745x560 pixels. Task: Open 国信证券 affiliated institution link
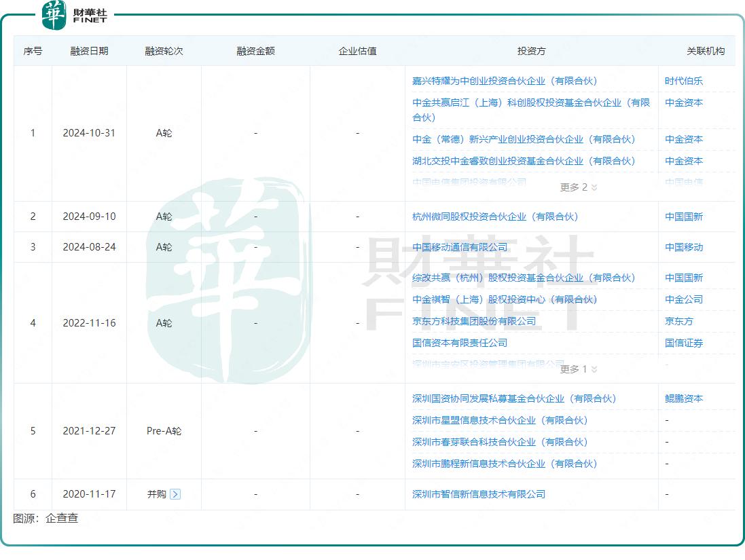[684, 343]
